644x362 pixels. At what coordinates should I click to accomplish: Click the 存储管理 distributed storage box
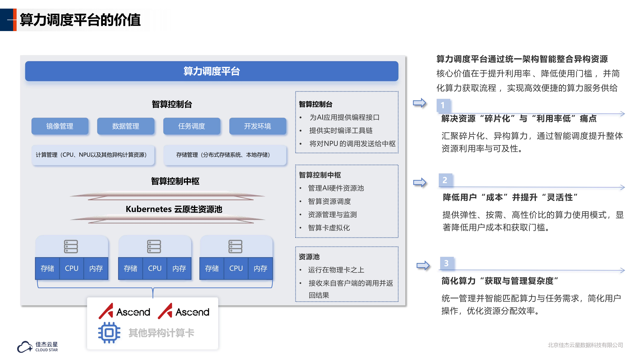tap(225, 155)
